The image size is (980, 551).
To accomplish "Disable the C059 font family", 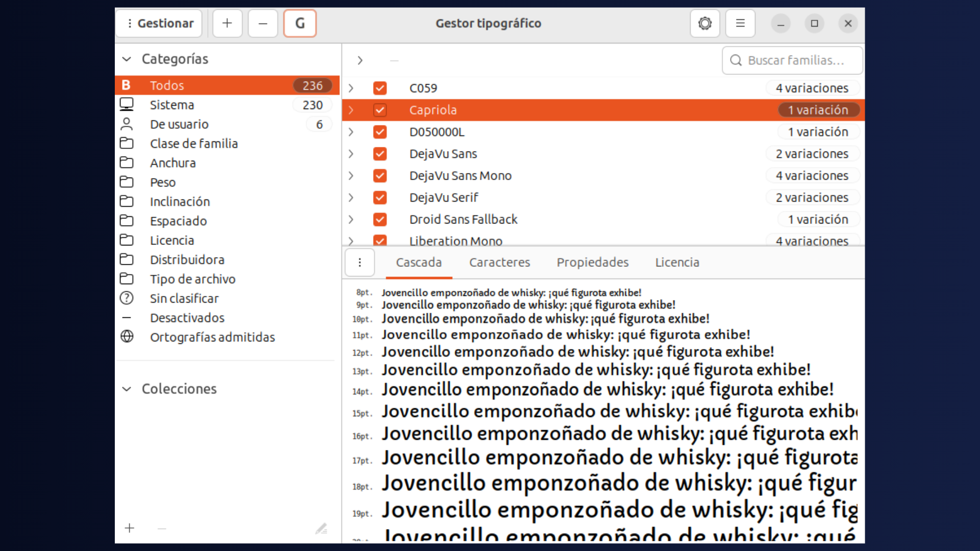I will click(380, 88).
